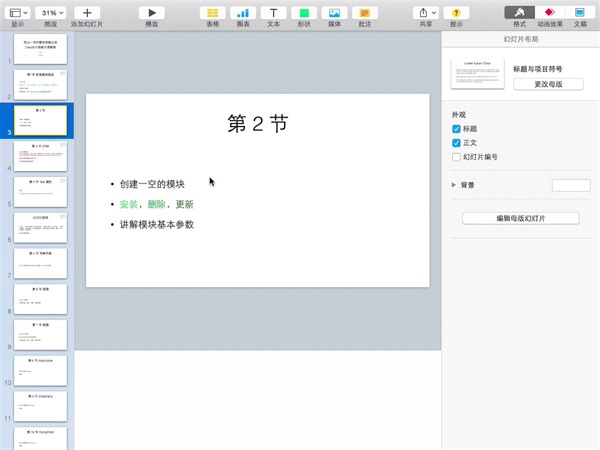The image size is (600, 450).
Task: Insert a chart using 图表 icon
Action: click(x=243, y=13)
